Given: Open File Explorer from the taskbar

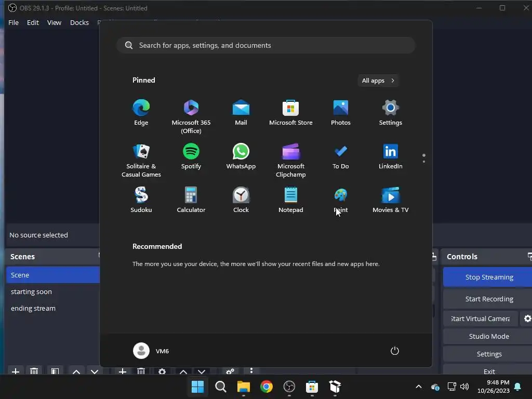Looking at the screenshot, I should pos(243,387).
